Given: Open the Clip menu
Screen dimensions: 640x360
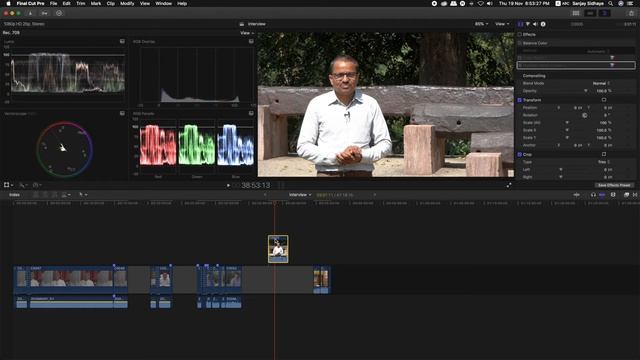Looking at the screenshot, I should [111, 3].
